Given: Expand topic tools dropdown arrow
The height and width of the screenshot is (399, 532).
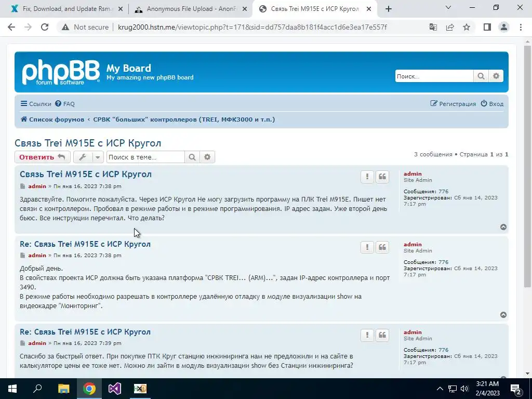Looking at the screenshot, I should click(x=98, y=157).
